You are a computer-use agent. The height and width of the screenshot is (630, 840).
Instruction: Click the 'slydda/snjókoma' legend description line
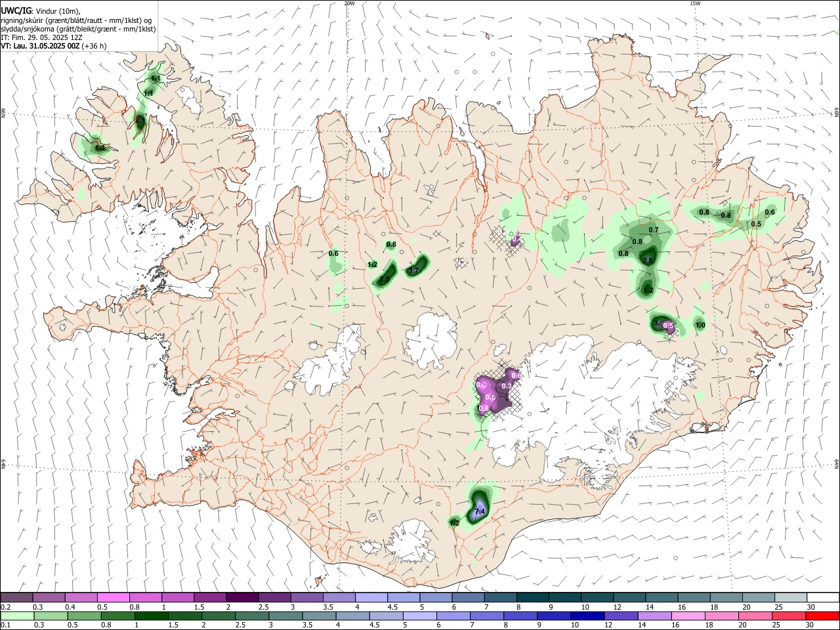coord(78,29)
